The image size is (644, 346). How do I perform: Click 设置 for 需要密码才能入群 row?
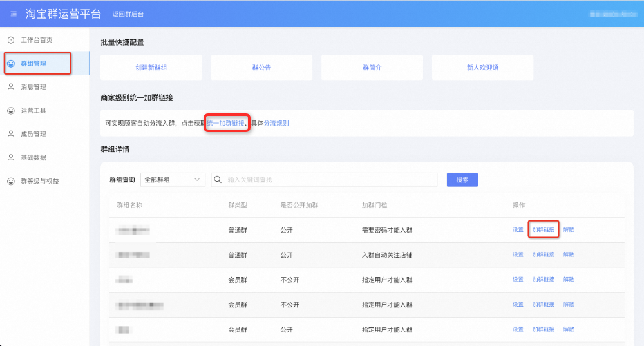pyautogui.click(x=518, y=230)
